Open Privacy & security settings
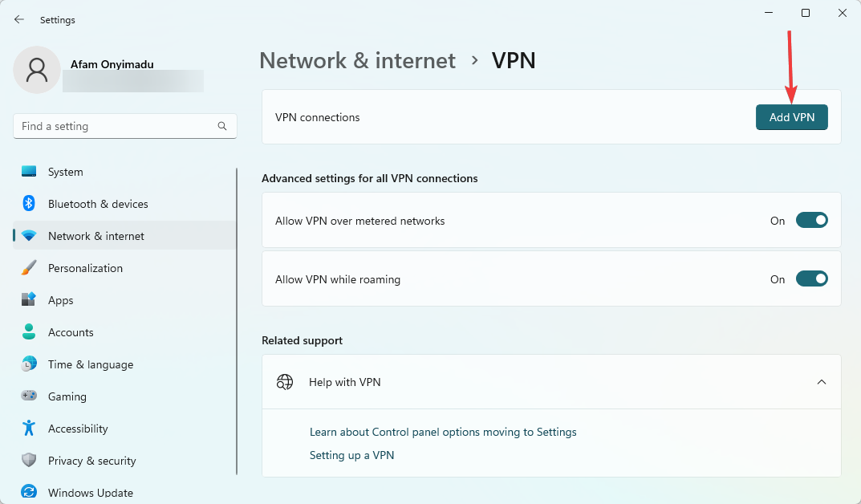The height and width of the screenshot is (504, 861). [x=124, y=461]
